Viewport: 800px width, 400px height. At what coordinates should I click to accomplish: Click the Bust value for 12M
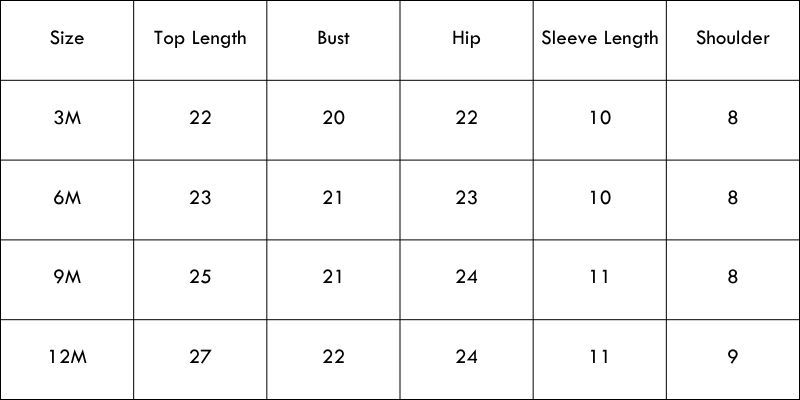(x=333, y=357)
